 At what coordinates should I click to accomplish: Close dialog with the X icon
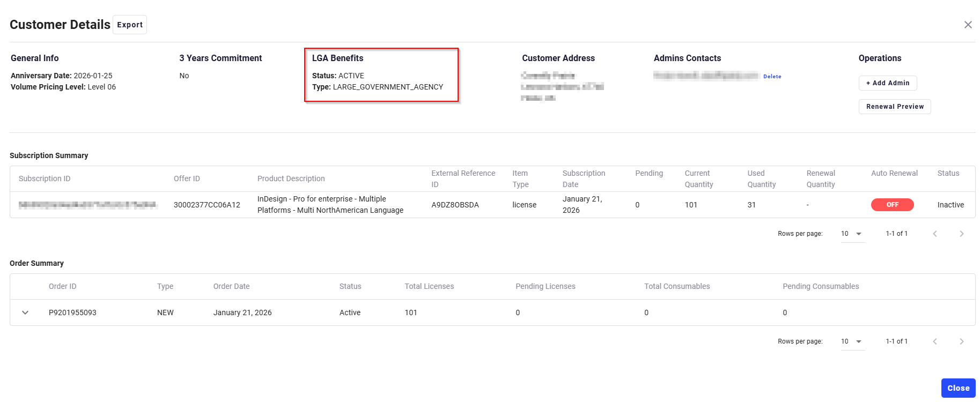point(968,25)
